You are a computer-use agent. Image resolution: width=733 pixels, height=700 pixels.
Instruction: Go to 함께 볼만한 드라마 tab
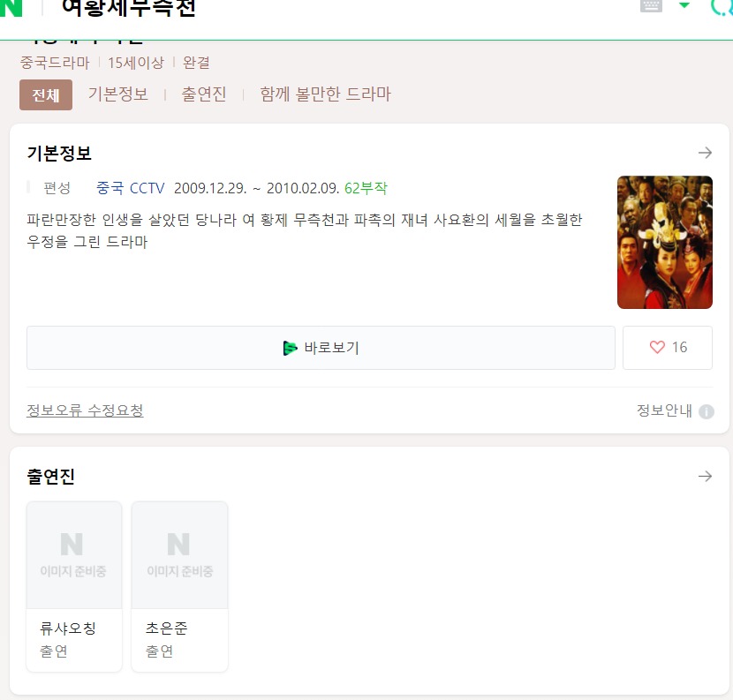pyautogui.click(x=325, y=94)
